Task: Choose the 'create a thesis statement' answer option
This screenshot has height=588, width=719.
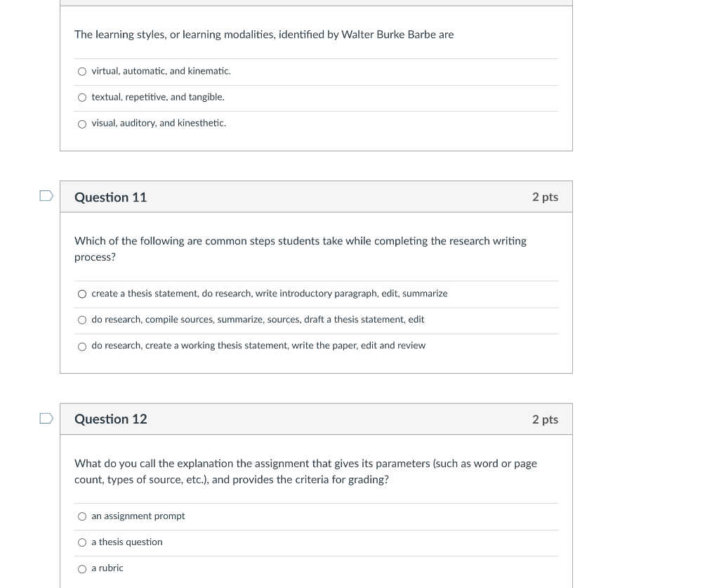Action: click(x=82, y=294)
